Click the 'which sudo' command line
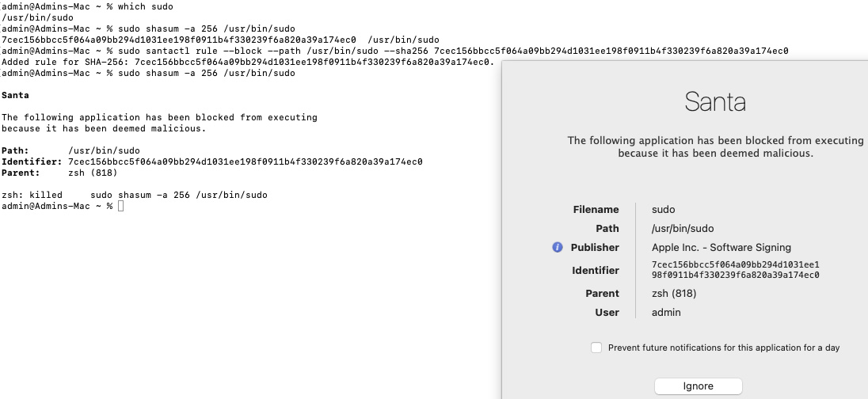Image resolution: width=868 pixels, height=399 pixels. tap(86, 6)
